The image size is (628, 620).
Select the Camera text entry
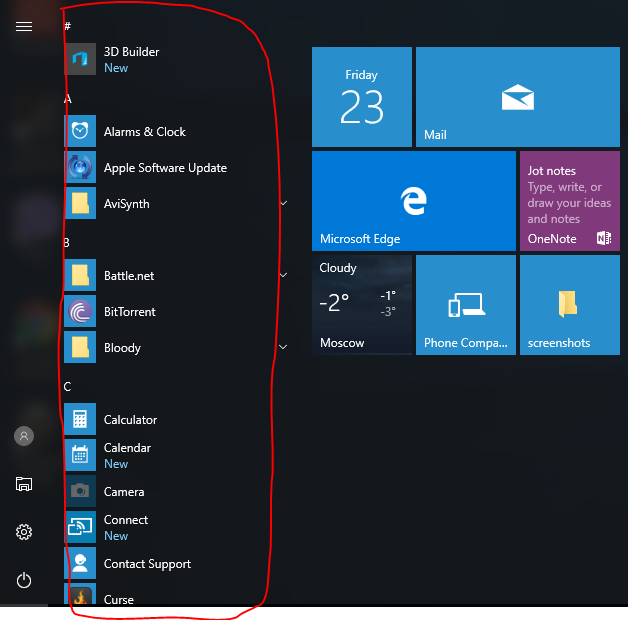coord(124,492)
